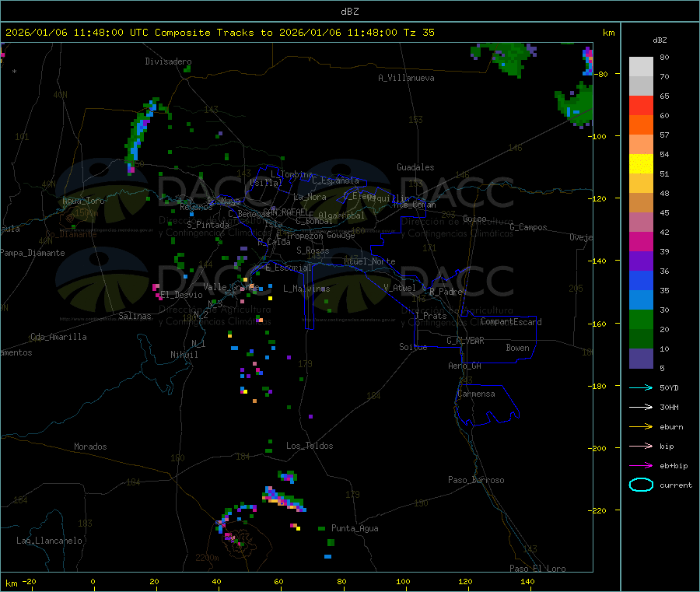Select the 48 dBZ gold swatch
The width and height of the screenshot is (700, 592).
pos(641,184)
